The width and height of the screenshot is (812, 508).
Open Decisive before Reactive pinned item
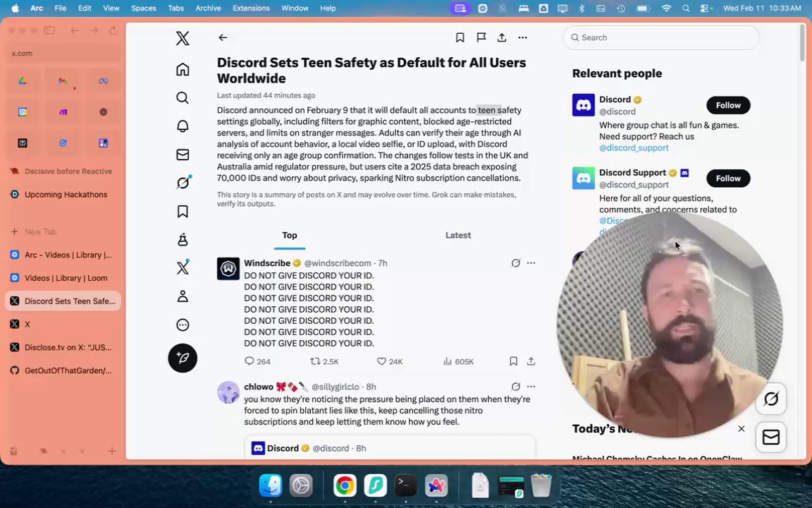[62, 171]
